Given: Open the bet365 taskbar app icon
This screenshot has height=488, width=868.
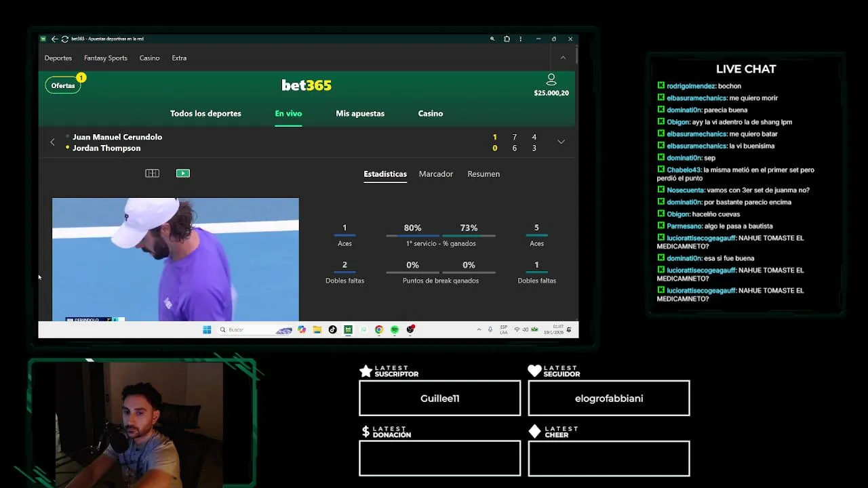Looking at the screenshot, I should (348, 330).
